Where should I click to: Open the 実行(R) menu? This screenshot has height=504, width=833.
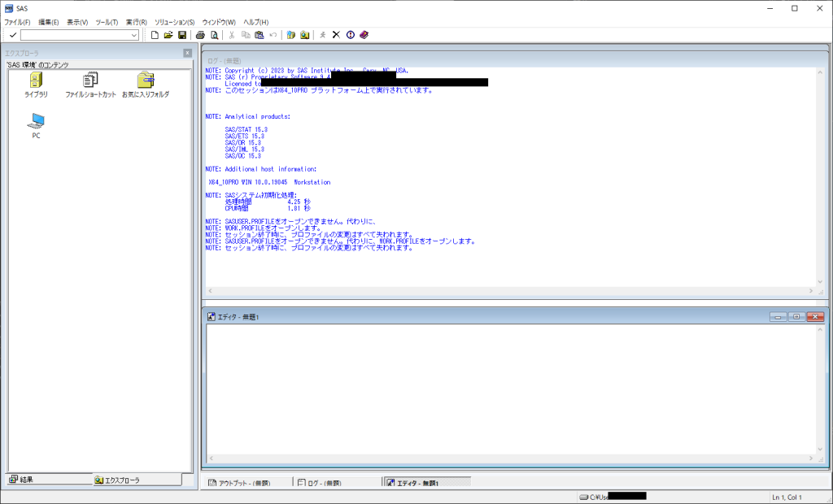(x=136, y=22)
